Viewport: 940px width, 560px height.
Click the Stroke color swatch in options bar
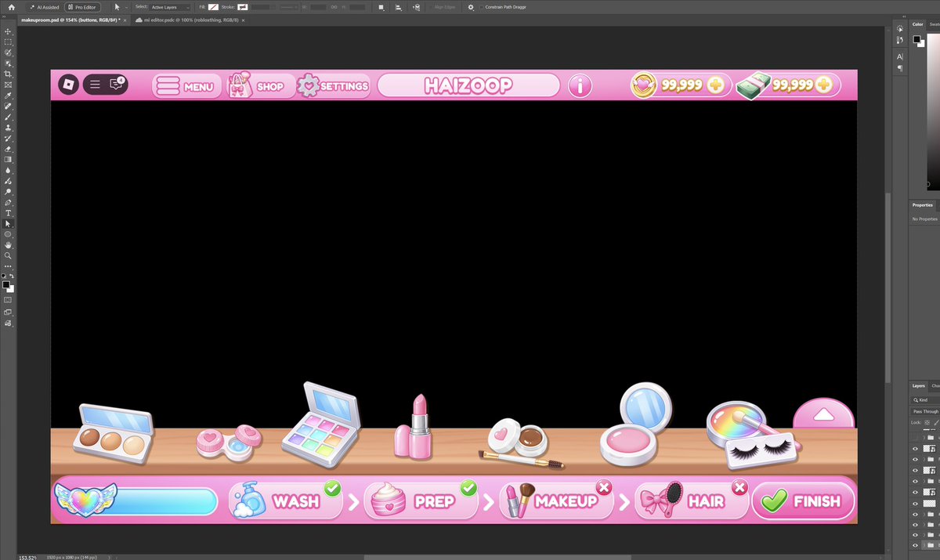(x=243, y=7)
